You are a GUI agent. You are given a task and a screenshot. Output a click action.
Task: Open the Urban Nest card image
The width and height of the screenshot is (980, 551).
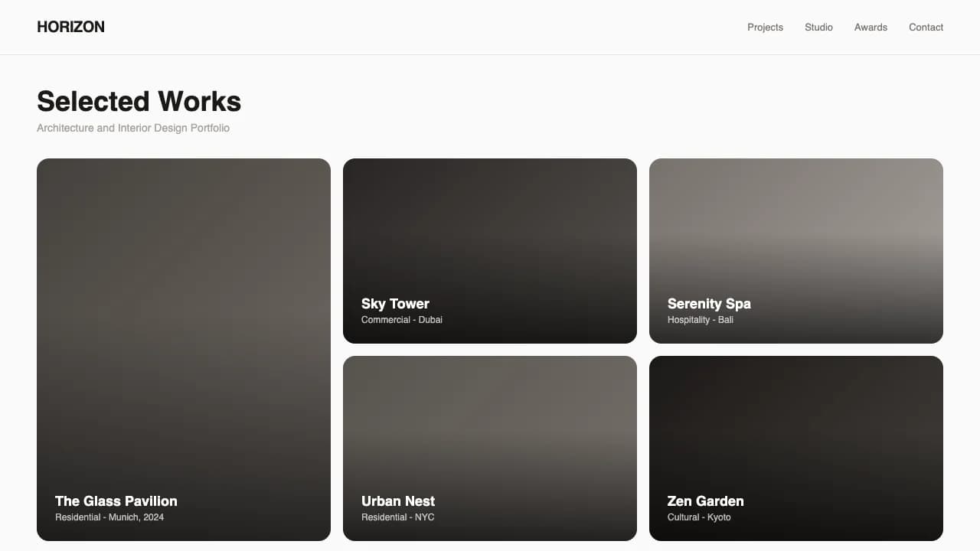click(490, 421)
